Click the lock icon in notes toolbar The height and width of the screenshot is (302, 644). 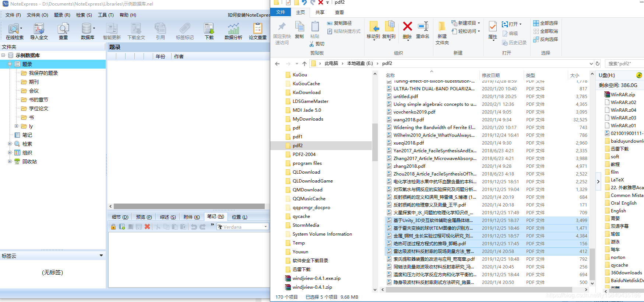113,227
